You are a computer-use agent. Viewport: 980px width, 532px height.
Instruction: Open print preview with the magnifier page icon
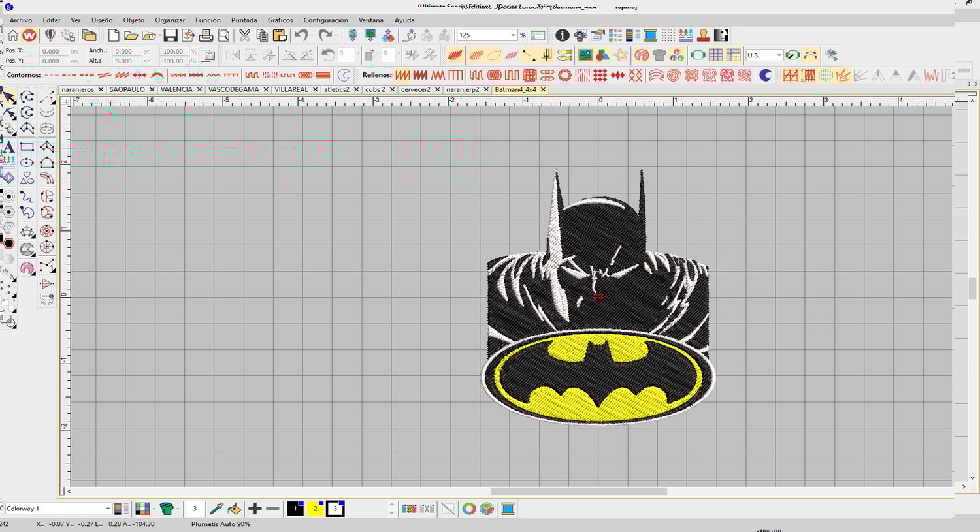click(223, 35)
